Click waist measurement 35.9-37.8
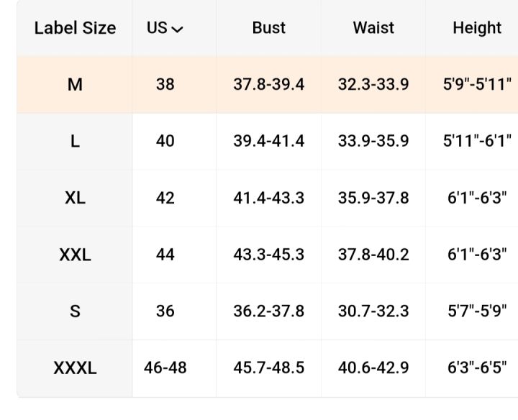Image resolution: width=518 pixels, height=420 pixels. [x=373, y=198]
